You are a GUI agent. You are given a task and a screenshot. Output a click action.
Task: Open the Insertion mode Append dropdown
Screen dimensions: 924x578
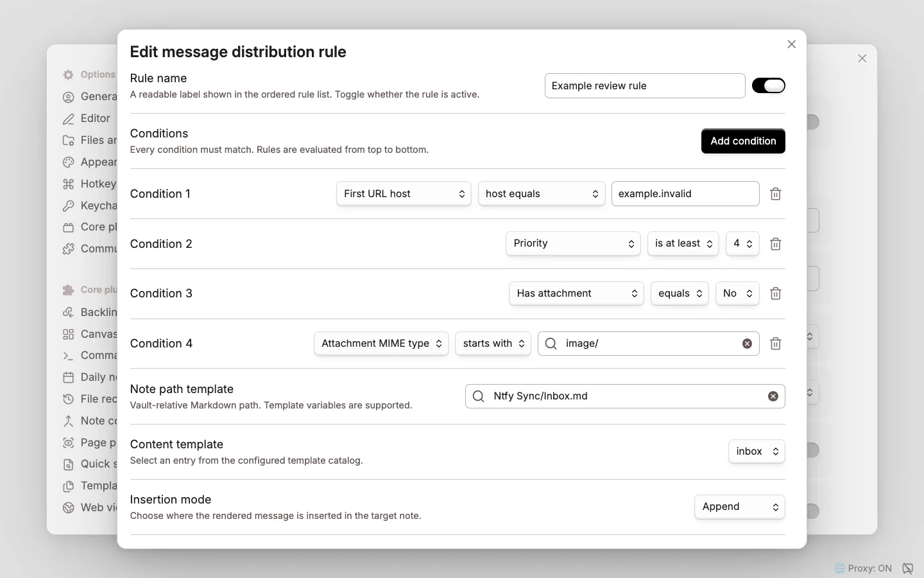(739, 507)
